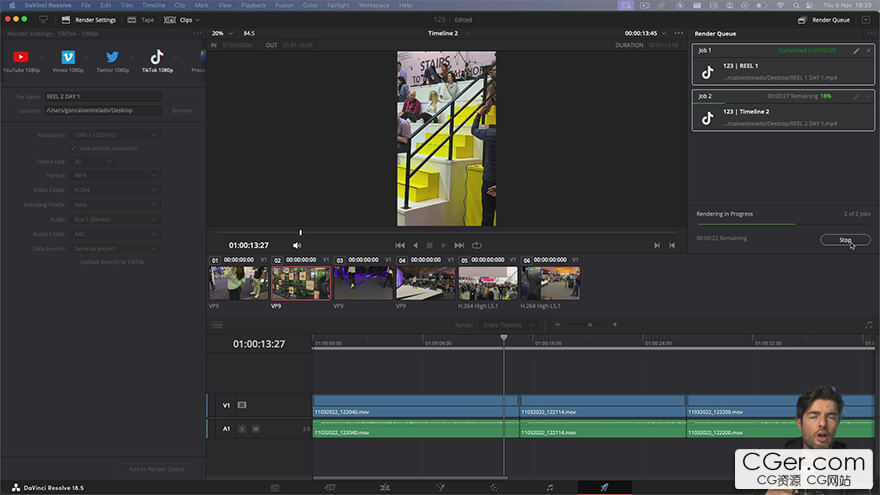Play forward in the viewer

[443, 245]
